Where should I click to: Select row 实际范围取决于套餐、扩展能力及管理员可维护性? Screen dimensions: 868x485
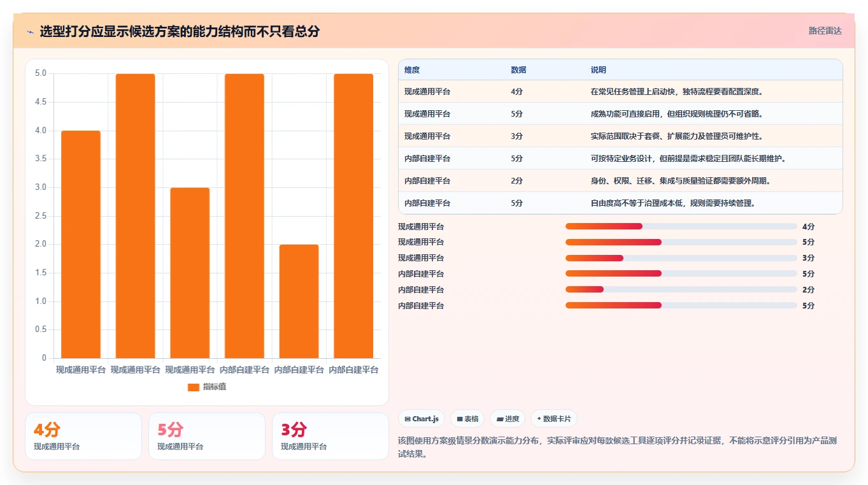pyautogui.click(x=620, y=136)
